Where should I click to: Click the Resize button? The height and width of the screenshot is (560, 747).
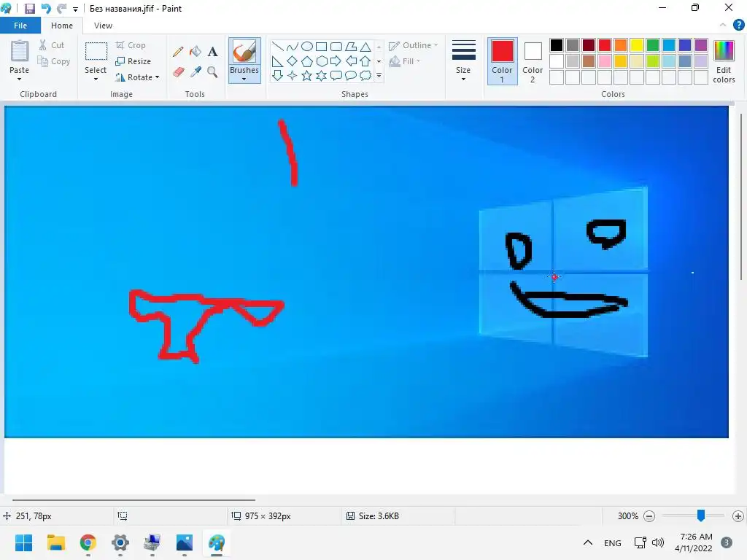click(x=133, y=61)
